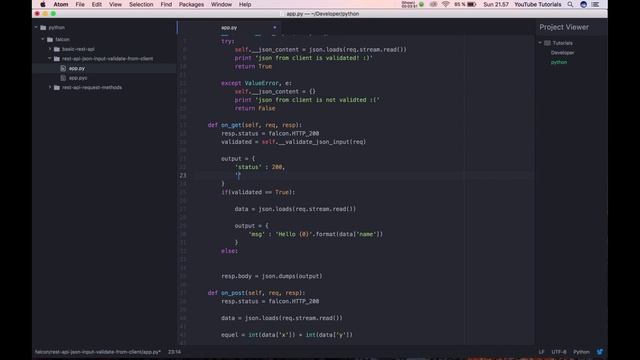The width and height of the screenshot is (640, 360).
Task: Expand the basic-rest-api folder arrow
Action: [x=50, y=49]
